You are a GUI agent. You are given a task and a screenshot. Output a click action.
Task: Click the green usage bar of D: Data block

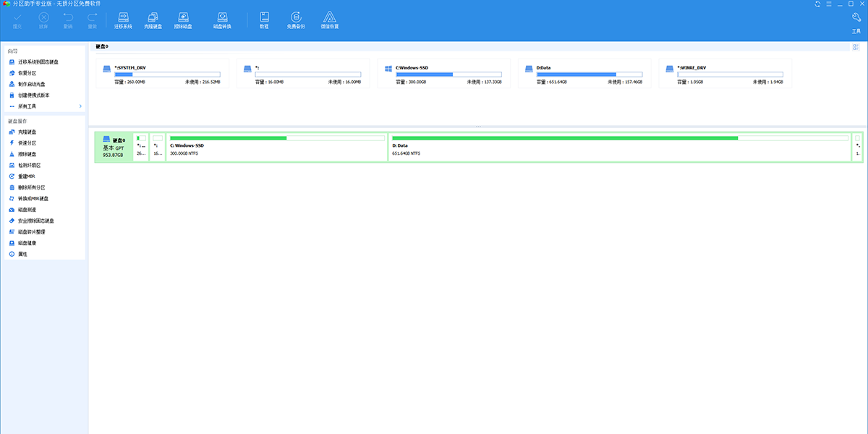[565, 137]
